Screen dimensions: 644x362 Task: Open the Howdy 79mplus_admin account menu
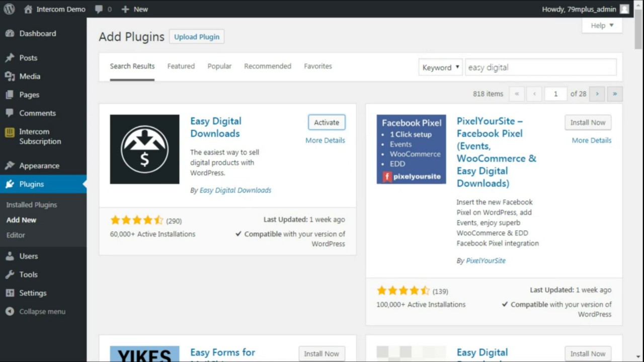tap(579, 9)
